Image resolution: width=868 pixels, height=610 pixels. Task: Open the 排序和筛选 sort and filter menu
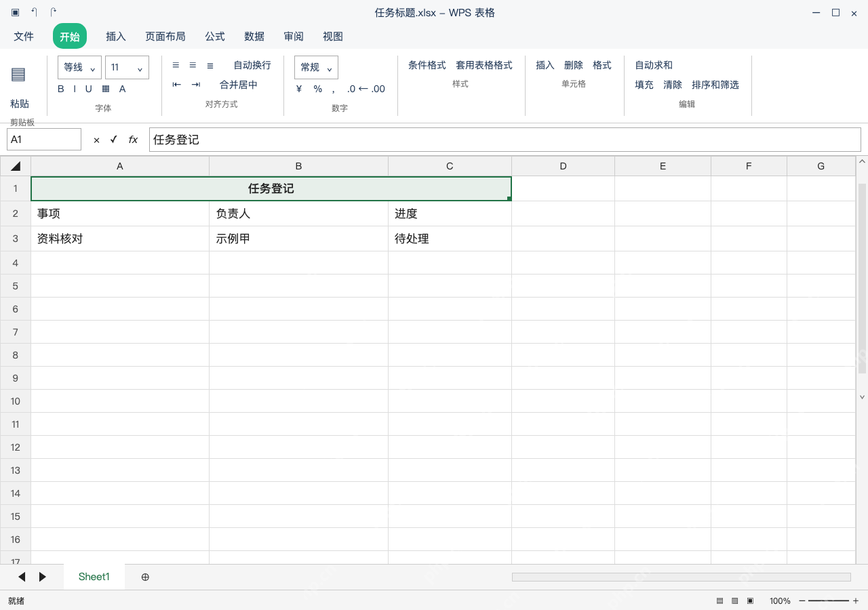pyautogui.click(x=715, y=85)
